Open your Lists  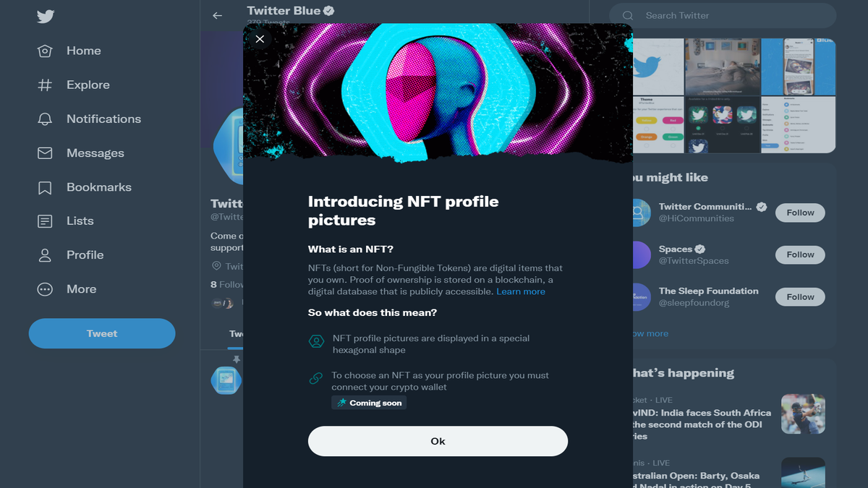click(x=81, y=221)
